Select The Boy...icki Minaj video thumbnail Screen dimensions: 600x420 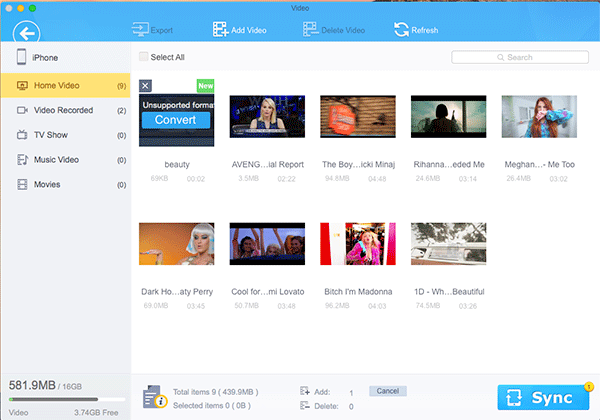click(358, 116)
